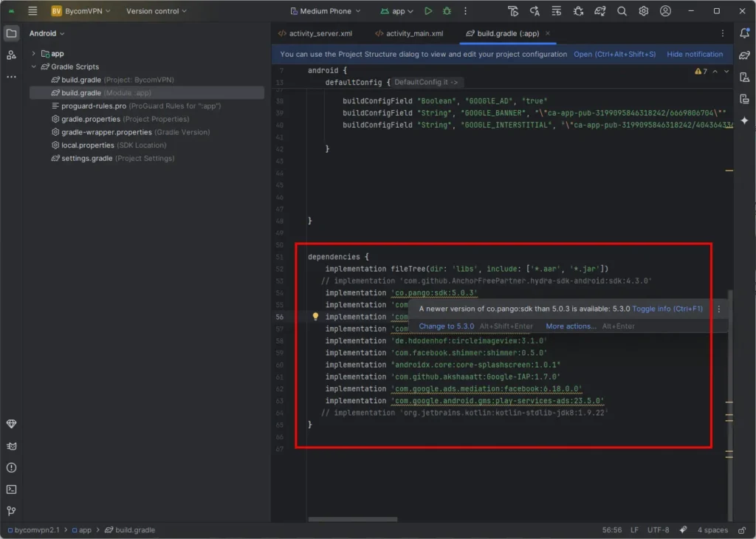The image size is (756, 539).
Task: Click the warnings count indicator 7
Action: coord(701,72)
